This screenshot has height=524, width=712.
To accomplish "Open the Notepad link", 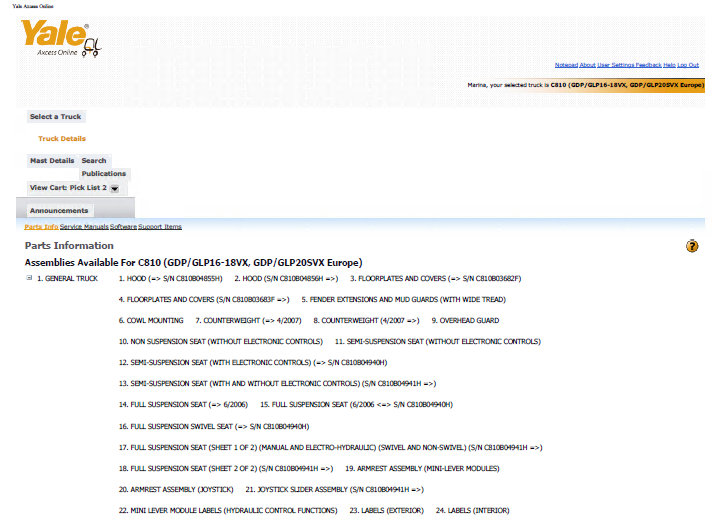I will click(x=566, y=65).
